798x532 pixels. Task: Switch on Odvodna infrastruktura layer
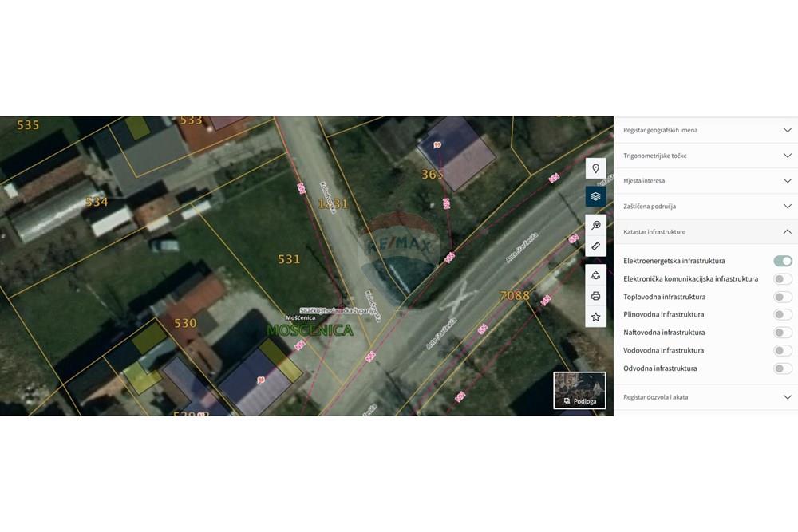[782, 368]
